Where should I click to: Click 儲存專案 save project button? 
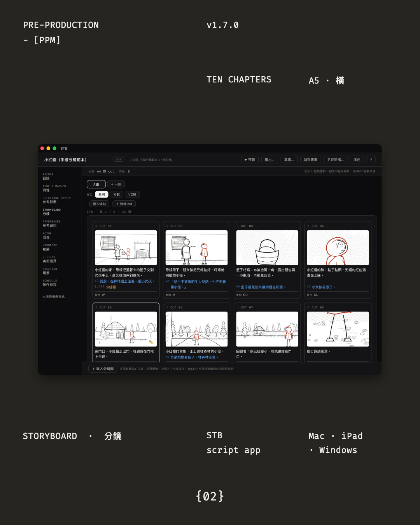pyautogui.click(x=310, y=160)
